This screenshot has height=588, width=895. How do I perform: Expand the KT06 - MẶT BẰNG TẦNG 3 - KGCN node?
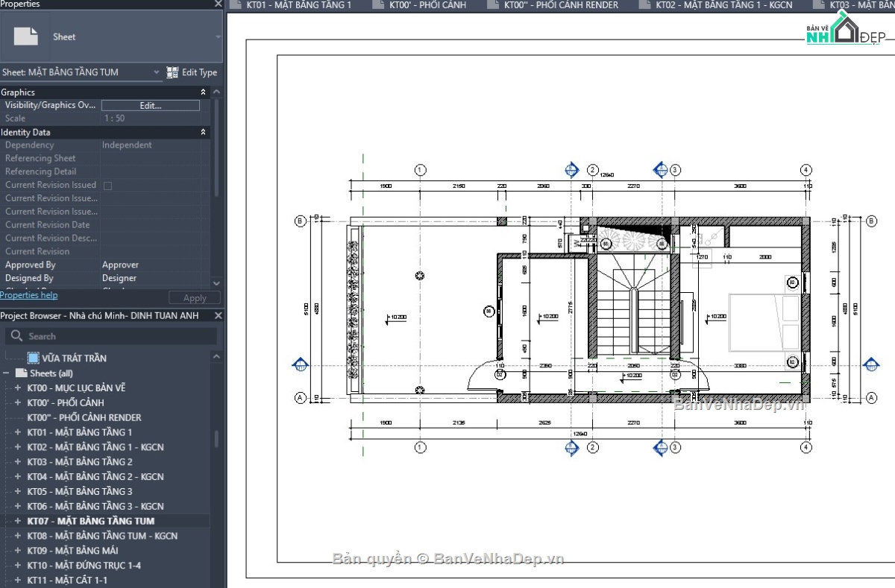[18, 506]
